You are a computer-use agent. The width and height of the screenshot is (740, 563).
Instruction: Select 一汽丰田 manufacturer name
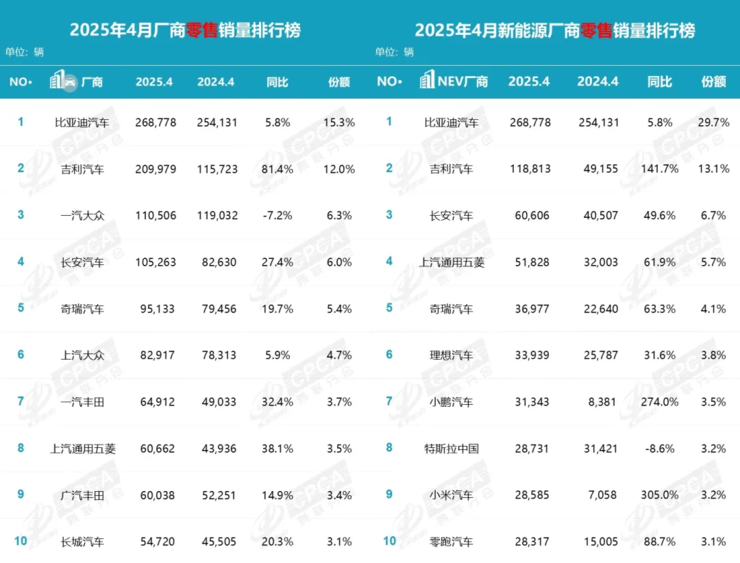pyautogui.click(x=82, y=402)
